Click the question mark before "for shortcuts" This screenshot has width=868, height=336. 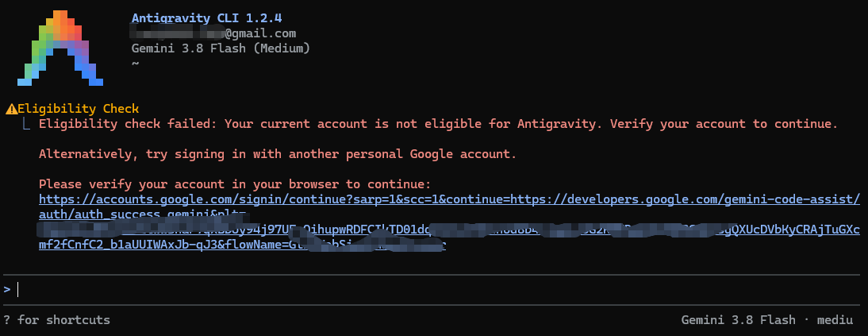[x=6, y=320]
